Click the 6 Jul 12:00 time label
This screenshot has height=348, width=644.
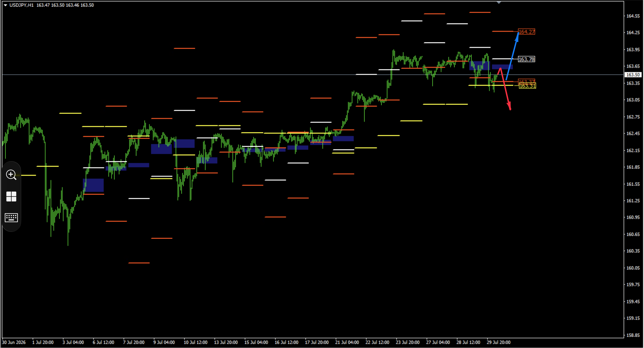click(103, 342)
